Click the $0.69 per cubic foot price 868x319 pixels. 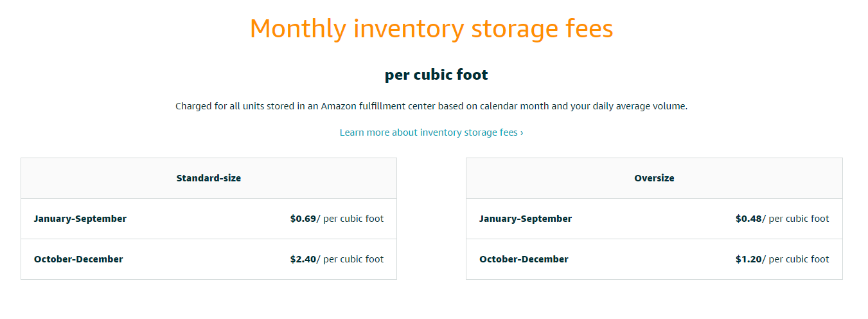[x=337, y=219]
